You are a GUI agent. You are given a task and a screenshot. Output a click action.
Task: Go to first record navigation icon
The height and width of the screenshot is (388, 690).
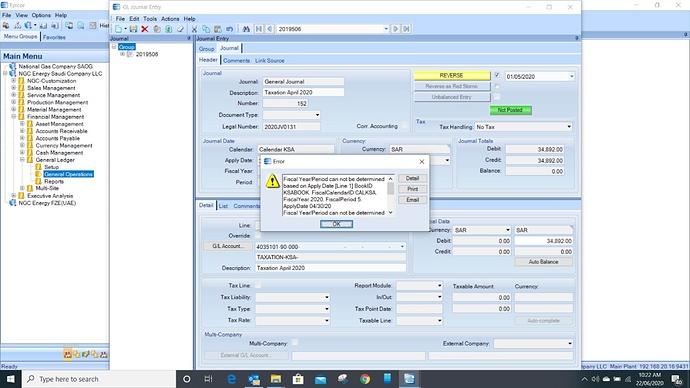(x=259, y=29)
